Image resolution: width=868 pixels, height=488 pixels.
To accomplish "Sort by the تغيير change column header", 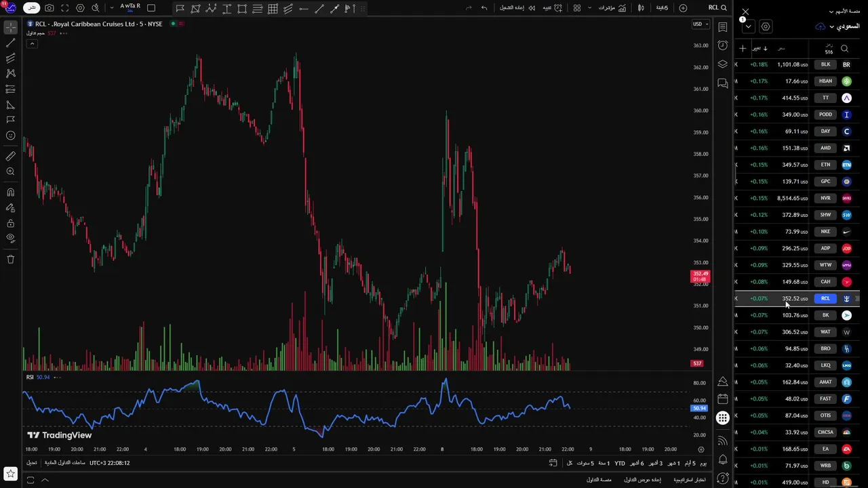I will click(x=759, y=48).
